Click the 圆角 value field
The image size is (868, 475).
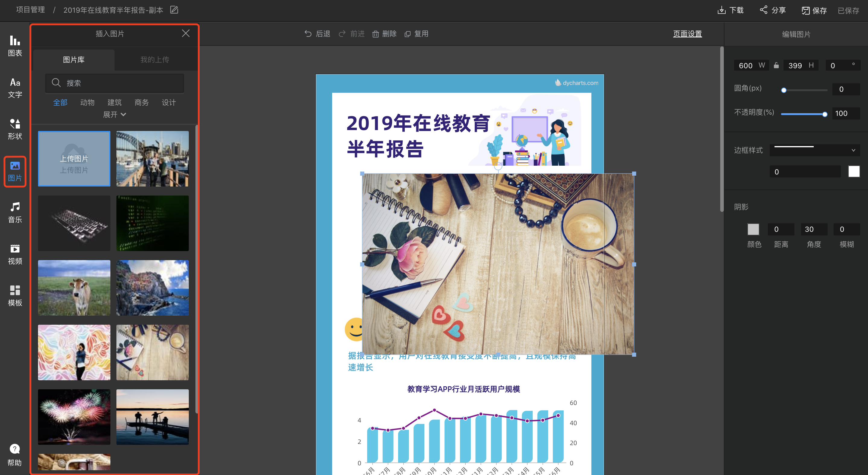coord(846,89)
